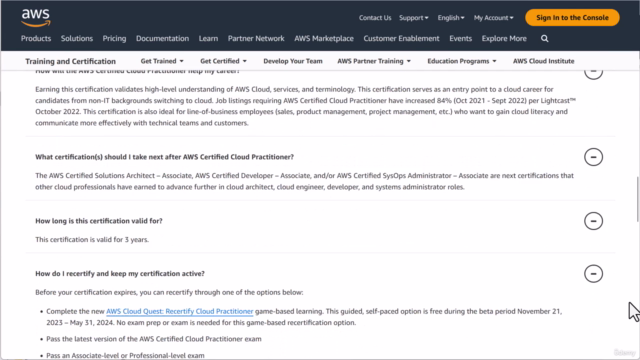Click 'Pass the latest version' bullet text
The width and height of the screenshot is (640, 360).
154,339
